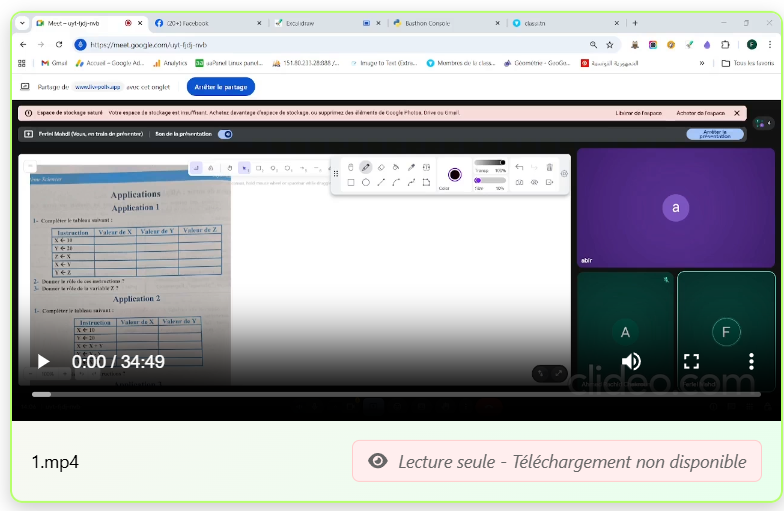This screenshot has height=511, width=784.
Task: Toggle the 'Son de la présentation' switch
Action: point(225,134)
